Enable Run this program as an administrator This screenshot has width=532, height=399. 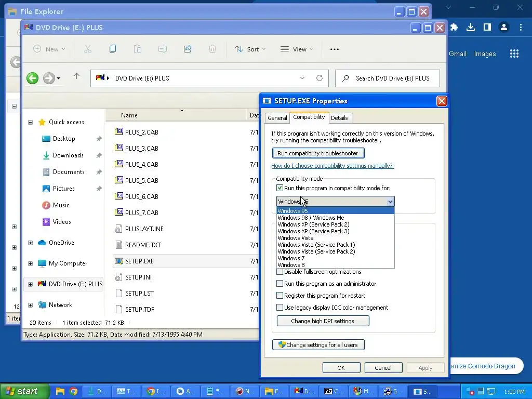click(280, 284)
